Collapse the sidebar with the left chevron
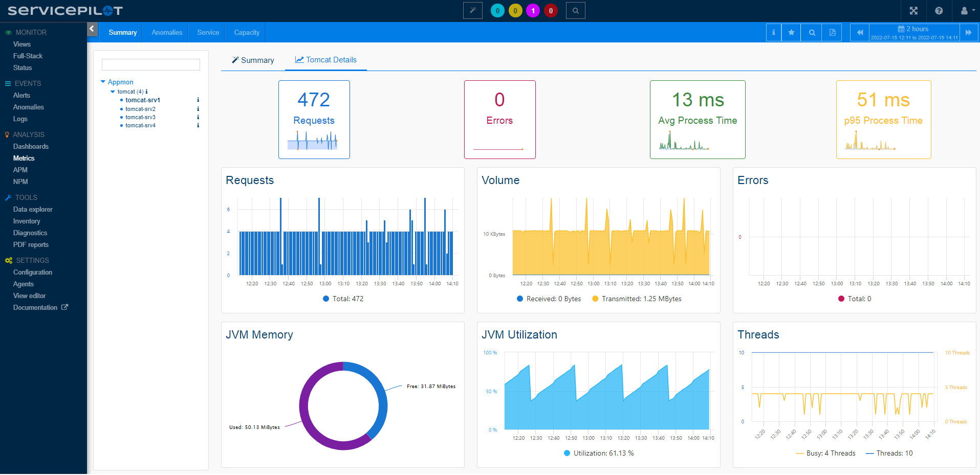This screenshot has height=475, width=980. coord(92,29)
